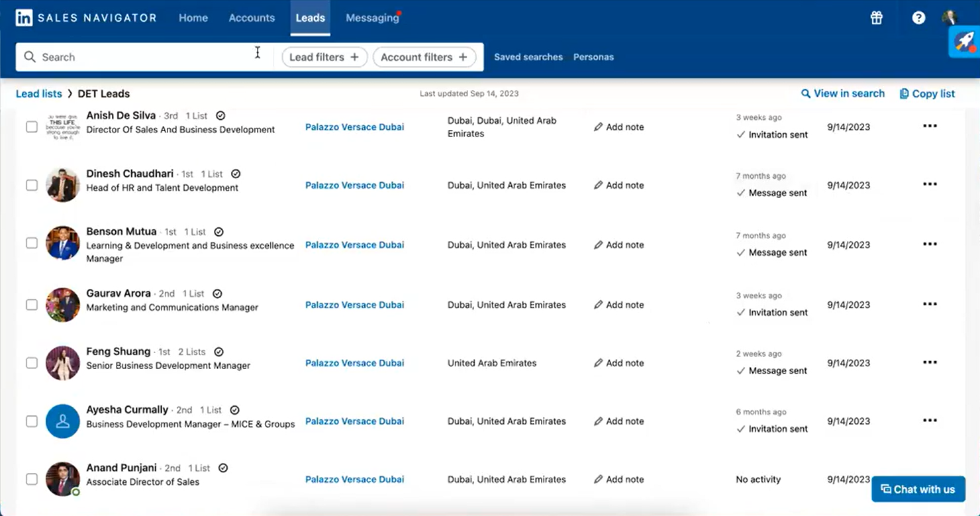Open Anish De Silva's lead profile name
This screenshot has width=980, height=516.
click(x=121, y=115)
